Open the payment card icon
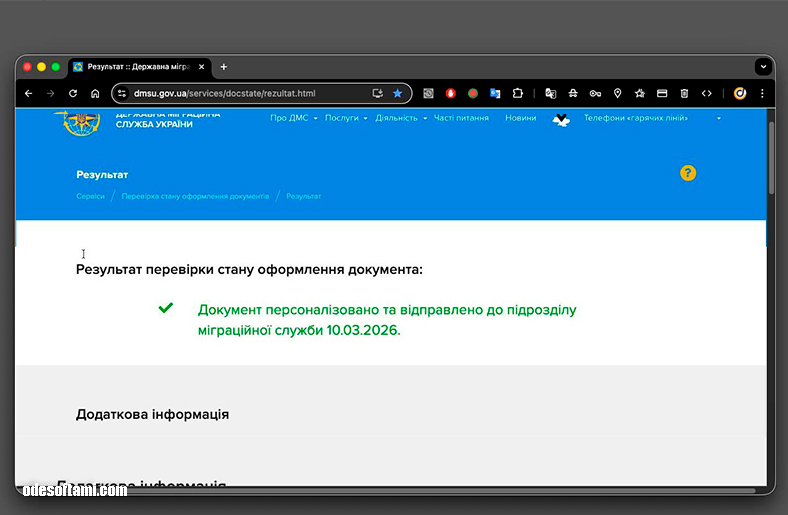788x515 pixels. [662, 93]
